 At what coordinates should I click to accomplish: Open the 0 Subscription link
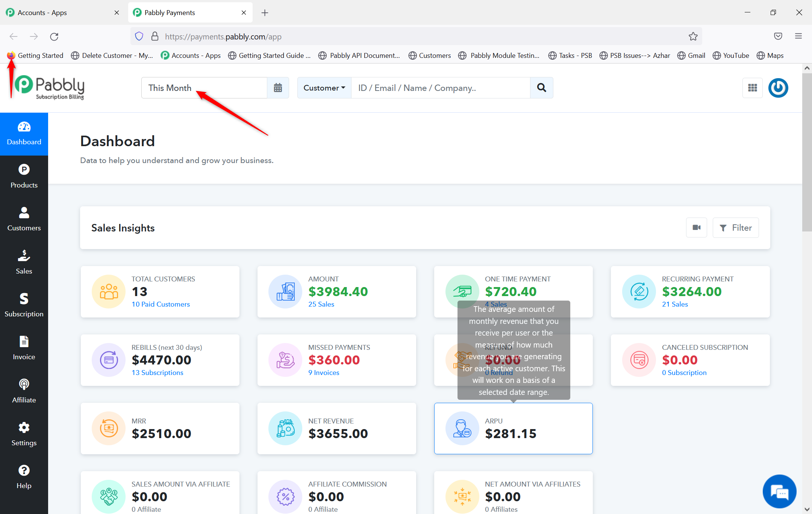click(684, 373)
